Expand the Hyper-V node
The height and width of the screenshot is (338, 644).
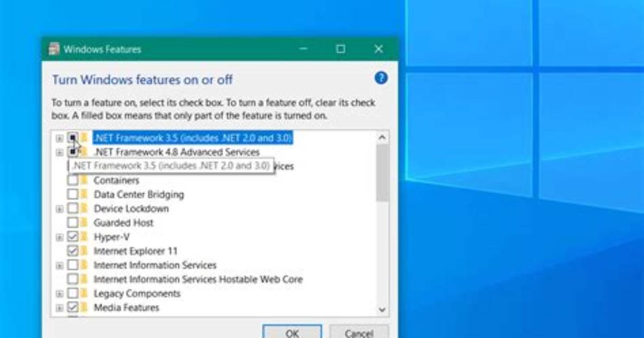pyautogui.click(x=60, y=237)
